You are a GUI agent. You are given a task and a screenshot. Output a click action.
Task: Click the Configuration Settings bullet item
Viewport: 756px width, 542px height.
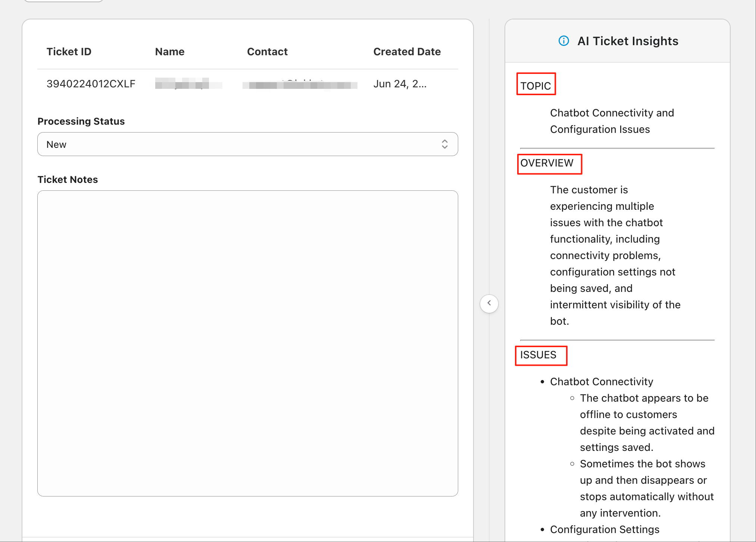tap(605, 529)
